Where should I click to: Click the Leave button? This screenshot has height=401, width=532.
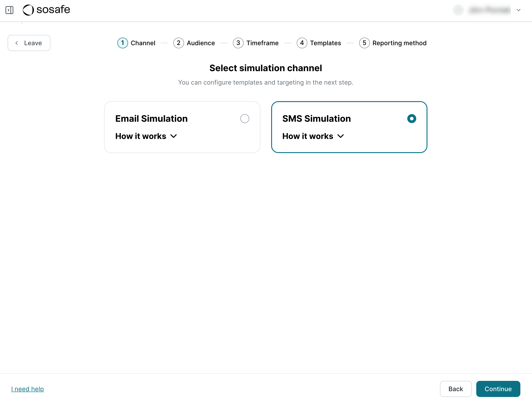click(x=29, y=43)
